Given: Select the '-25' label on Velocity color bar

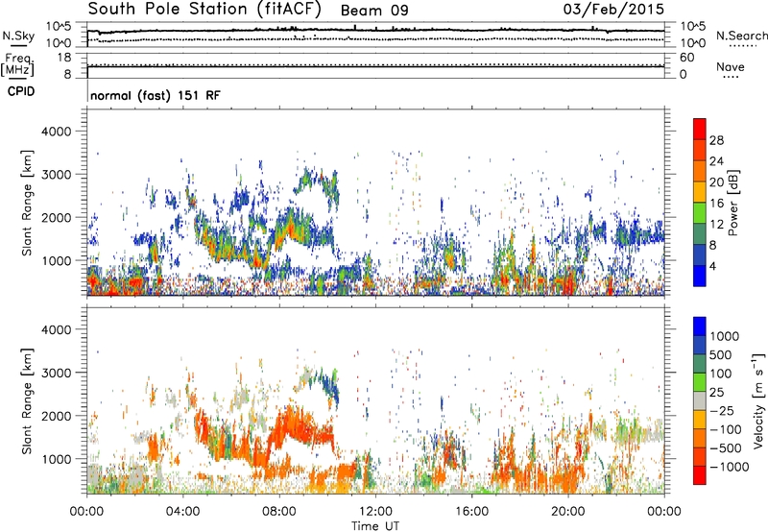Looking at the screenshot, I should coord(722,410).
